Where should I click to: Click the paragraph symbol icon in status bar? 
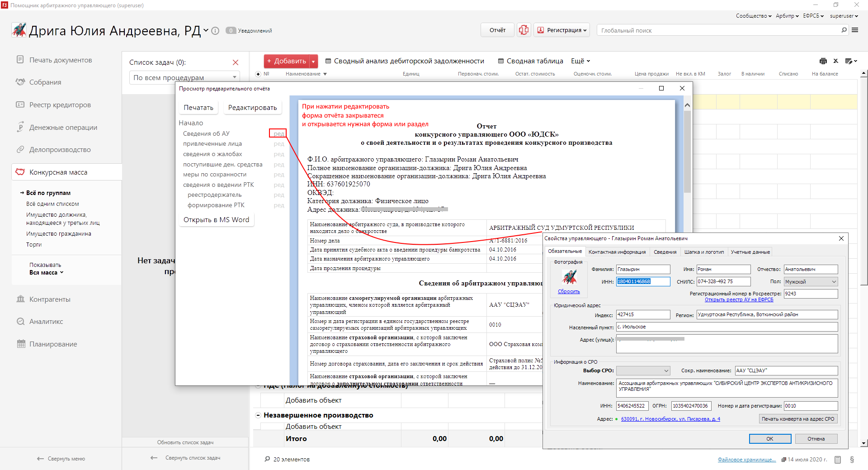[852, 460]
